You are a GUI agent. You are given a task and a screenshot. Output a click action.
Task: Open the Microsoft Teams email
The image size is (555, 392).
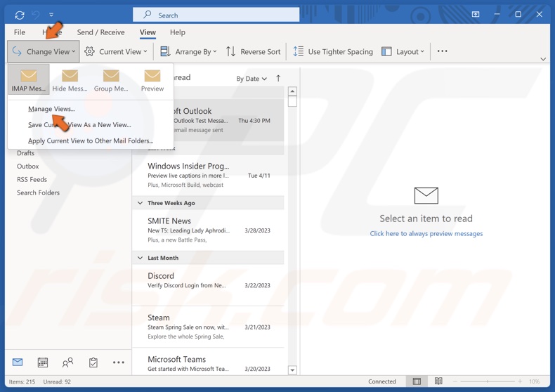click(208, 362)
